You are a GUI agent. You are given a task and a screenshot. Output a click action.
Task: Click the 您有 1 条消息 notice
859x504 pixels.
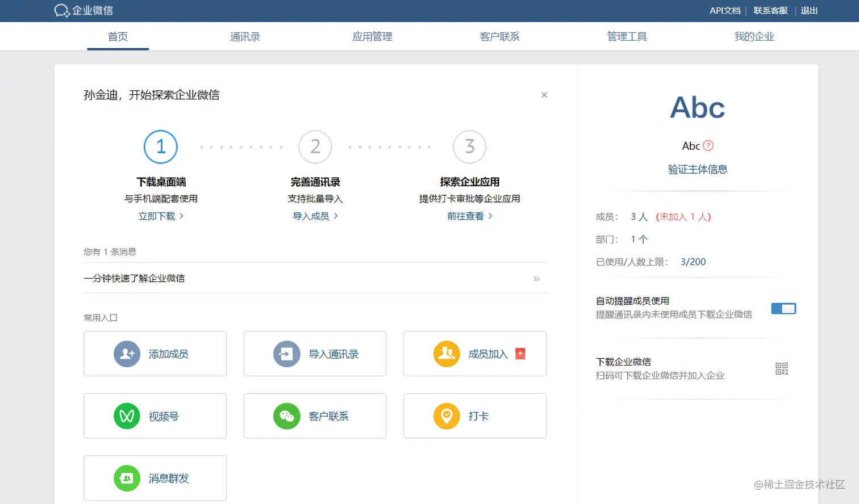[110, 251]
